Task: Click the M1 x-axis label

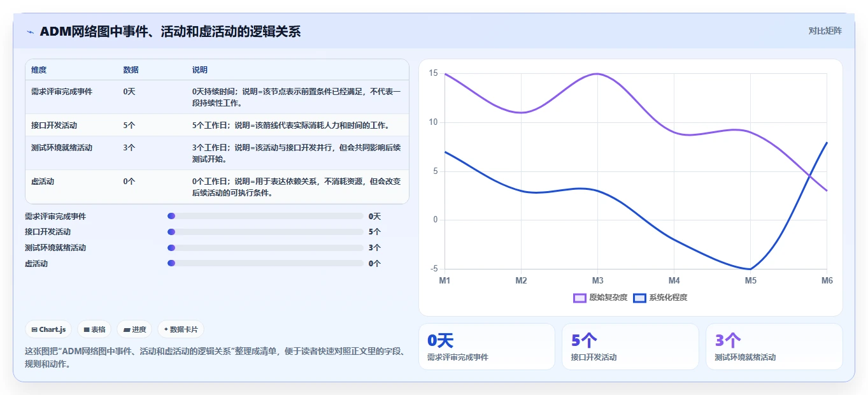Action: [x=445, y=281]
